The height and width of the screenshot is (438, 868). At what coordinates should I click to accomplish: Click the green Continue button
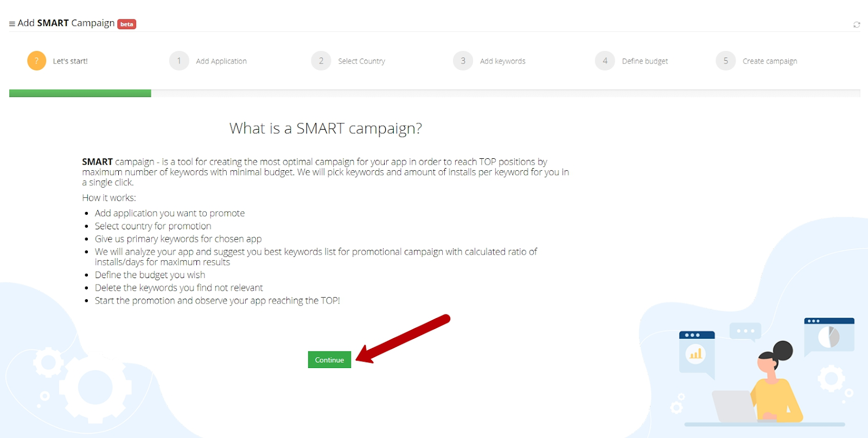(329, 359)
